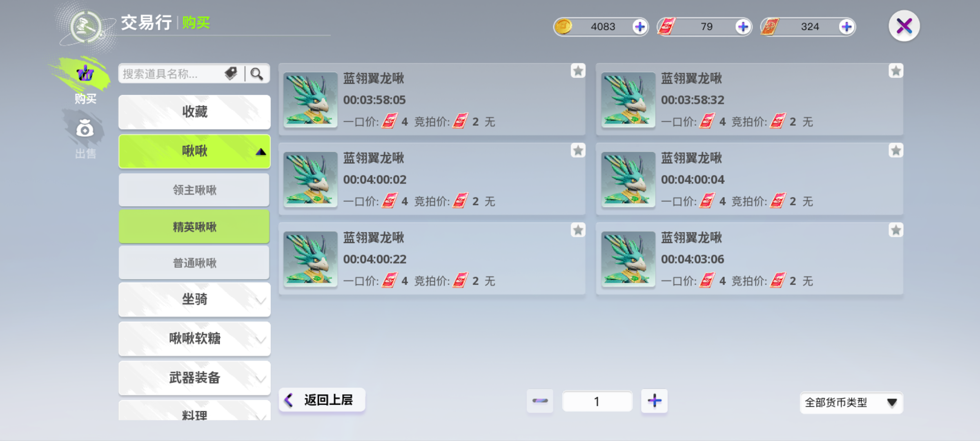Image resolution: width=980 pixels, height=441 pixels.
Task: Click the timer text 00:04:00:04
Action: [x=693, y=180]
